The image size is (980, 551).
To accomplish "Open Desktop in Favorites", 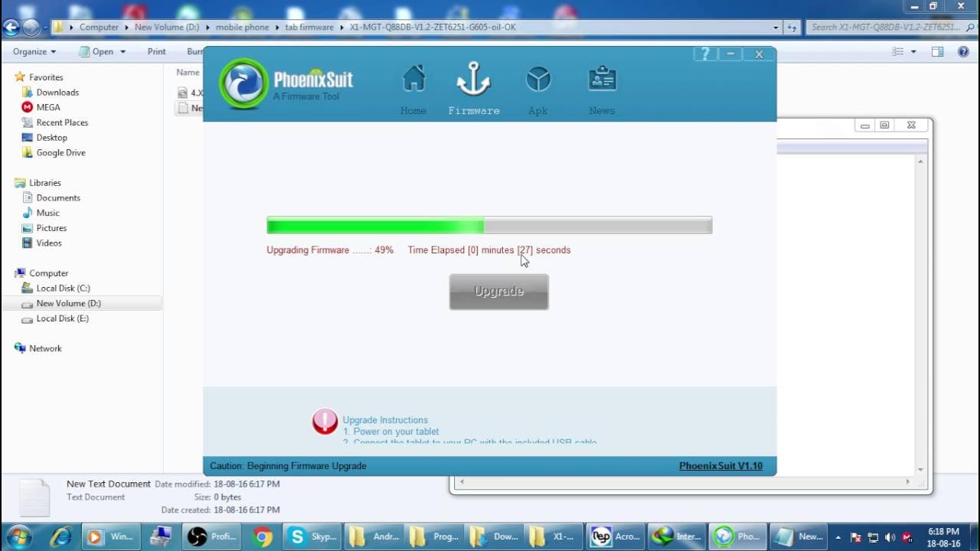I will (x=51, y=138).
